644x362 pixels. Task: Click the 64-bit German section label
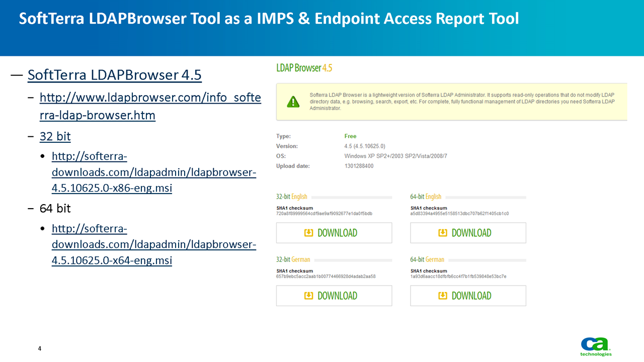coord(427,259)
